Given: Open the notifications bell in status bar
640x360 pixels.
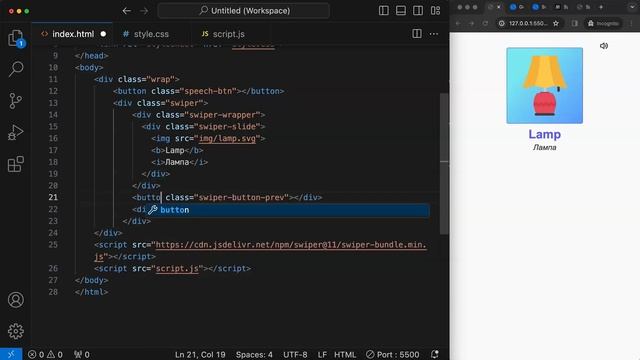Looking at the screenshot, I should click(435, 354).
